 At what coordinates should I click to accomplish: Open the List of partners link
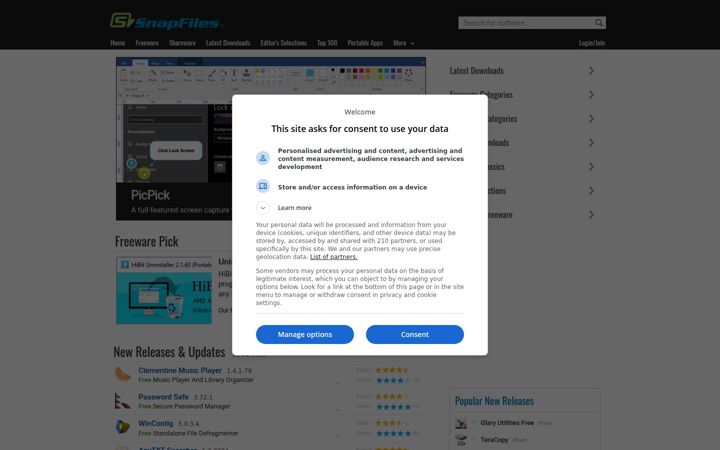[333, 257]
